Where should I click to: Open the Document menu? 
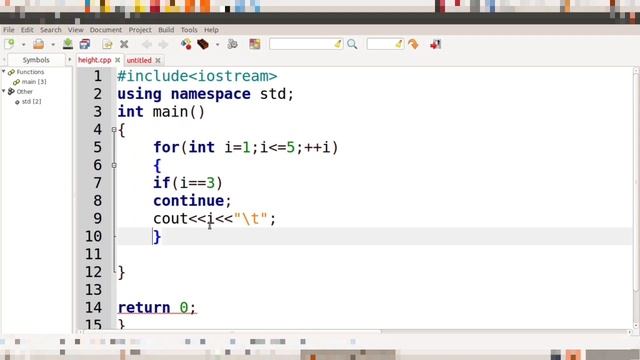point(106,30)
